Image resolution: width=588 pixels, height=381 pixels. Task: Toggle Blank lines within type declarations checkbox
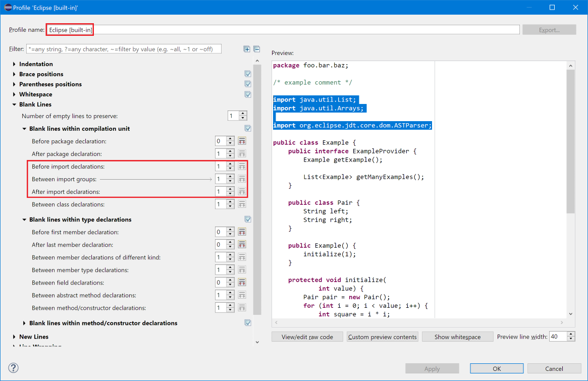click(247, 220)
